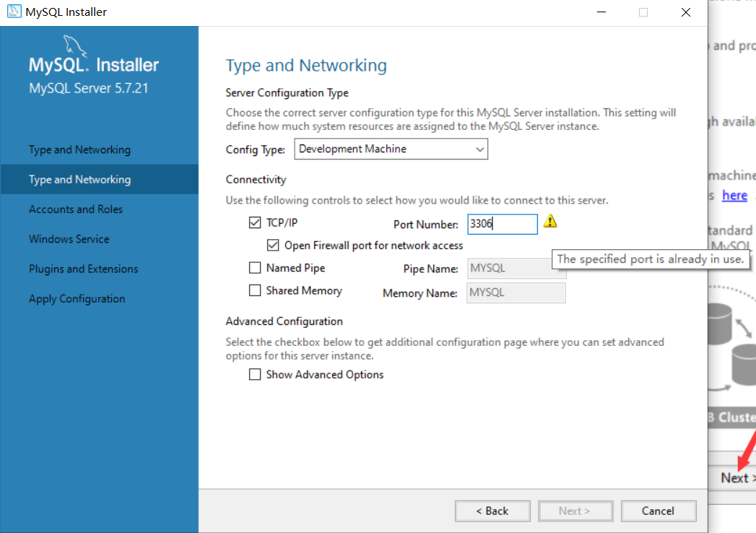The height and width of the screenshot is (533, 756).
Task: Go to Windows Service step
Action: (69, 239)
